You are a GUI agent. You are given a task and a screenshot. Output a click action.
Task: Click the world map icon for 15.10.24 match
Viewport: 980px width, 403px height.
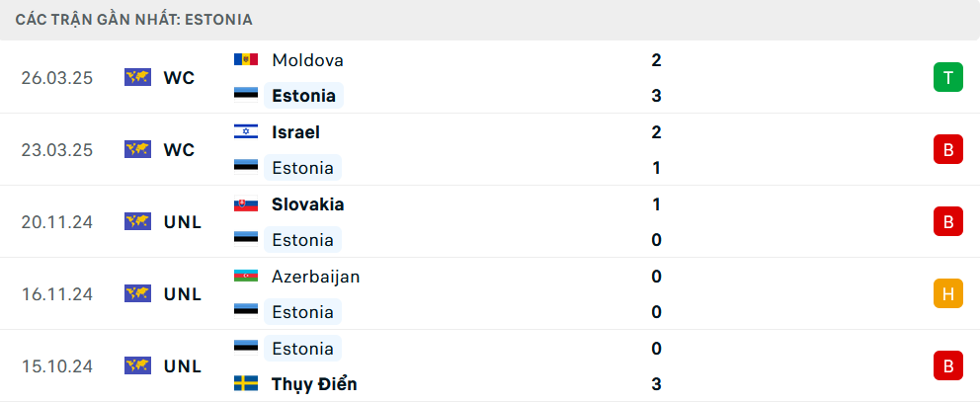click(x=137, y=365)
